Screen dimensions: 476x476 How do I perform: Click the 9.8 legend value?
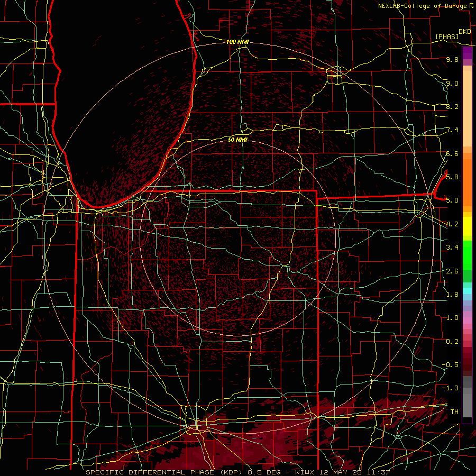click(452, 59)
